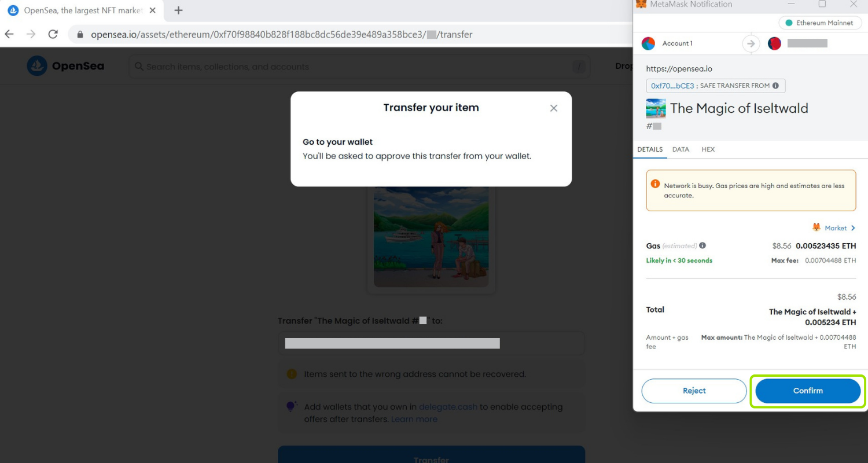Click the search magnifier icon on OpenSea
The image size is (868, 463).
[x=139, y=67]
